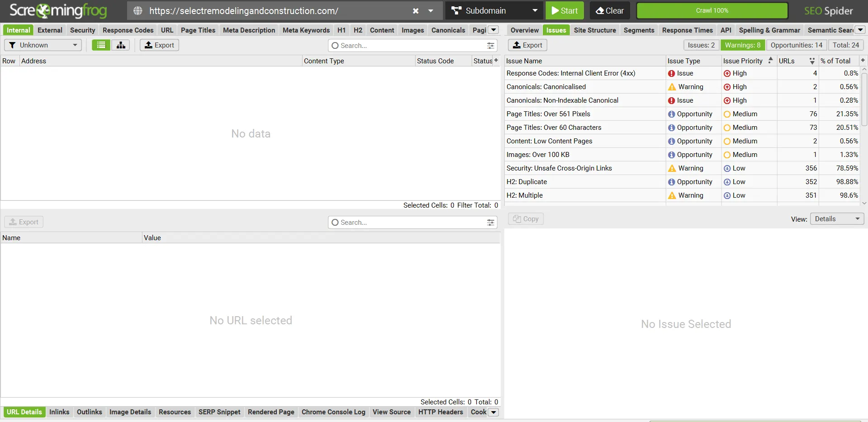Viewport: 868px width, 422px height.
Task: Open the Security tab
Action: (82, 30)
